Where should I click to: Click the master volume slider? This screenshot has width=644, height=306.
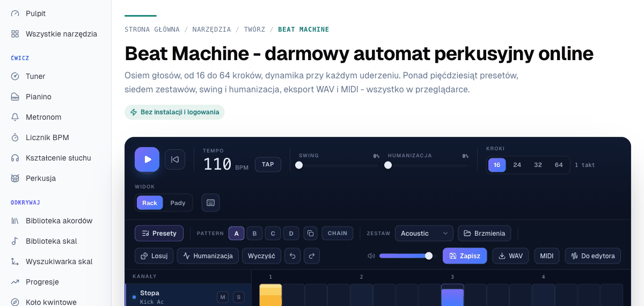(x=406, y=256)
